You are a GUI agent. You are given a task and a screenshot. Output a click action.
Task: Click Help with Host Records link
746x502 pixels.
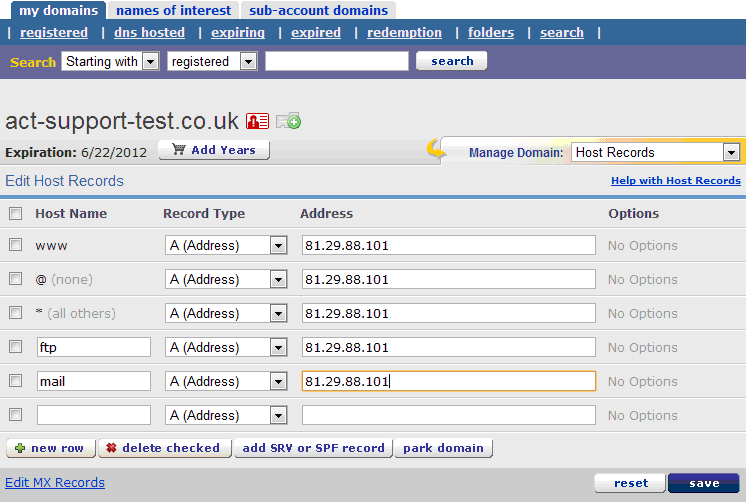tap(676, 181)
